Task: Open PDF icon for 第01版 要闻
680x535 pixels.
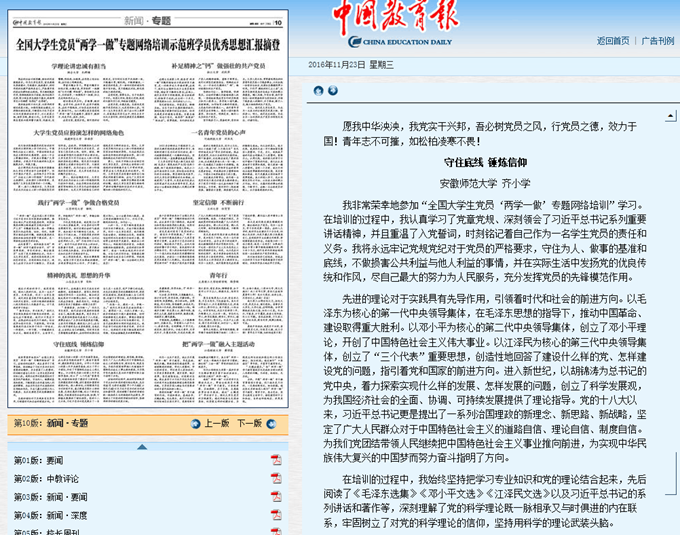Action: tap(276, 461)
